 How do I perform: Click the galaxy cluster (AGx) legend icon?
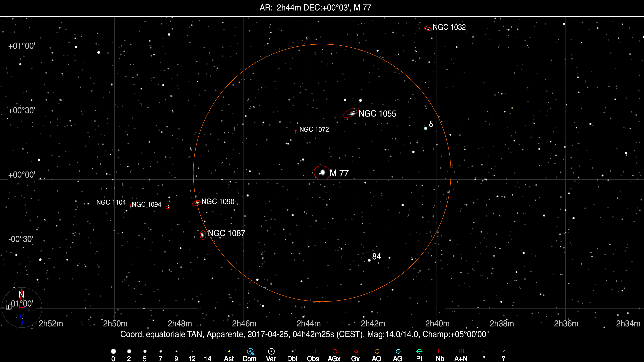click(x=335, y=351)
